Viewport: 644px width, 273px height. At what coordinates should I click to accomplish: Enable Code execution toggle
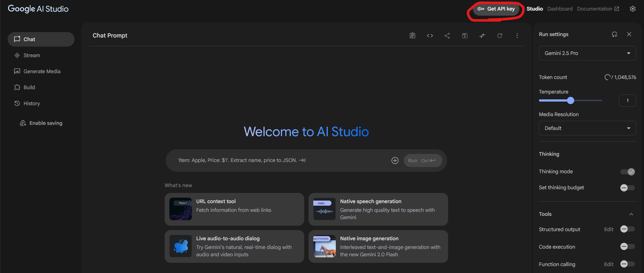coord(628,246)
